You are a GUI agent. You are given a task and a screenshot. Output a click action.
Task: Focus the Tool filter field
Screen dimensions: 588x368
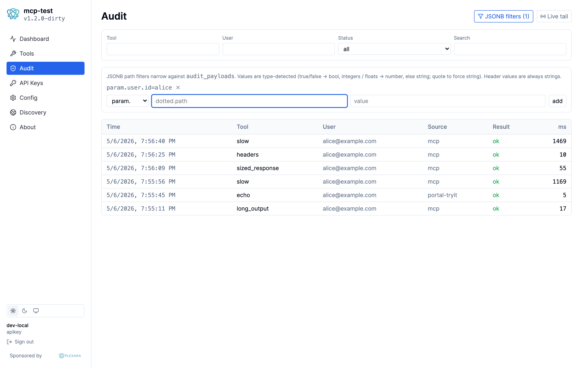pos(163,49)
